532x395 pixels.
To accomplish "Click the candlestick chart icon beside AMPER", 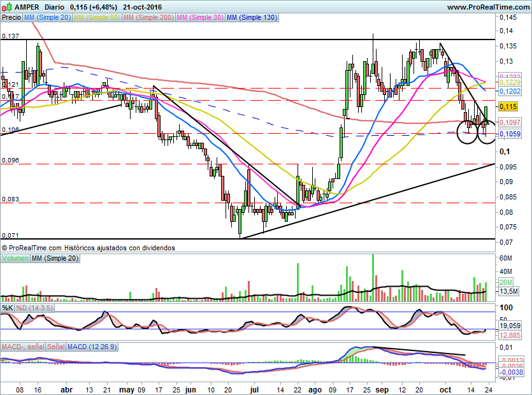I will (6, 6).
